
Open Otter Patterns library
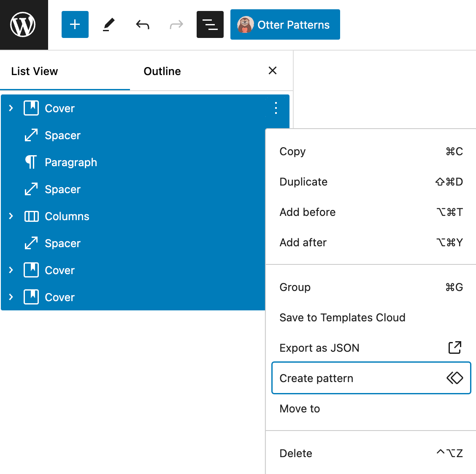coord(285,25)
